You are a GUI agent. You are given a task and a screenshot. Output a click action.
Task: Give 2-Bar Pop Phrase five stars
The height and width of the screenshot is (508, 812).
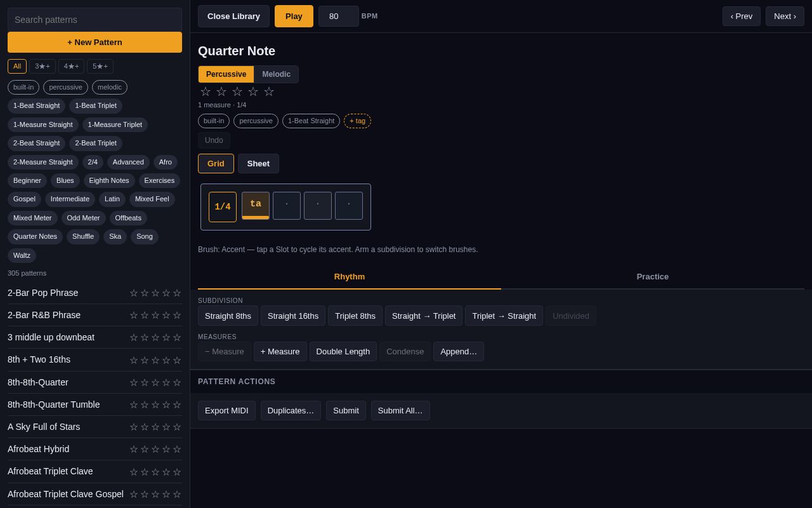click(177, 293)
